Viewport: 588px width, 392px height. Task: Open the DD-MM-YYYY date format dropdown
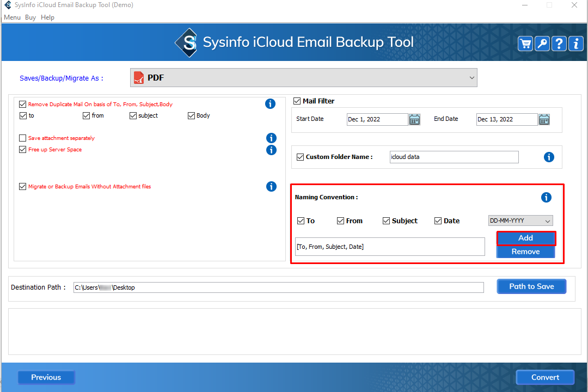tap(520, 221)
